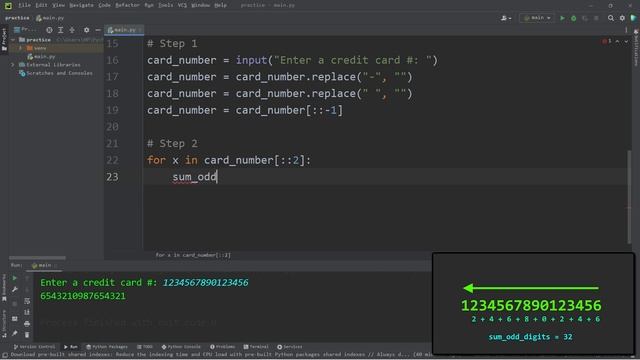Screen dimensions: 640x360
Task: Open run configuration wrench in Run panel
Action: coord(15,289)
